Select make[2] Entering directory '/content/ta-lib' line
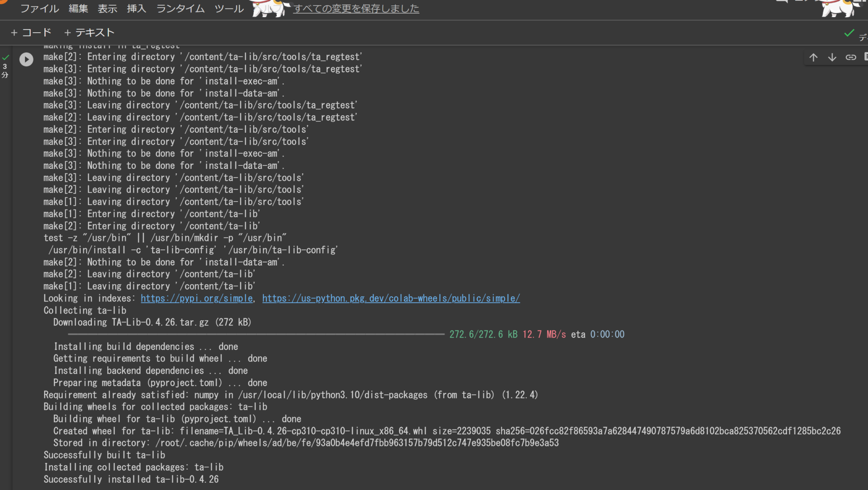This screenshot has width=868, height=490. [x=152, y=226]
